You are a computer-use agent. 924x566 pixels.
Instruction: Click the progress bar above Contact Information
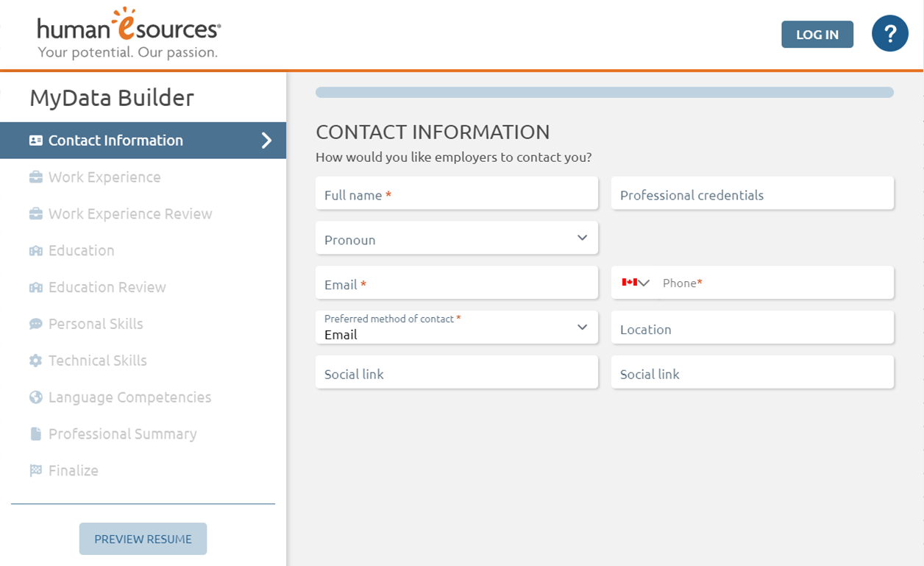(604, 93)
